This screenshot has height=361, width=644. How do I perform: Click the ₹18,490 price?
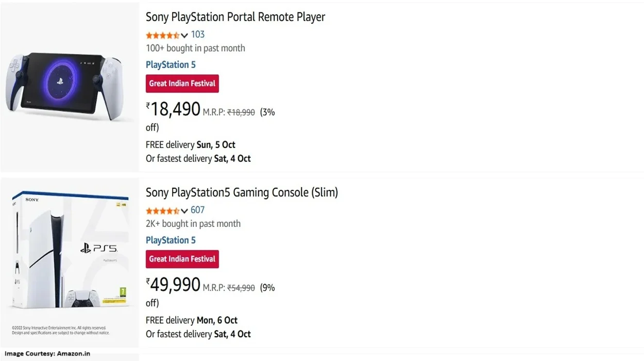tap(174, 109)
